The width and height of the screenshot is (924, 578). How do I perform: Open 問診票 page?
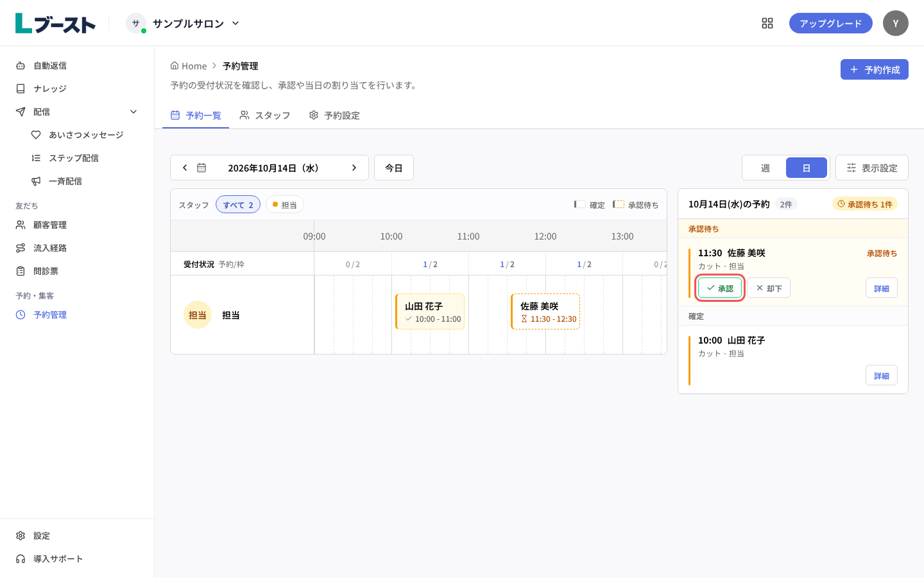click(x=77, y=271)
